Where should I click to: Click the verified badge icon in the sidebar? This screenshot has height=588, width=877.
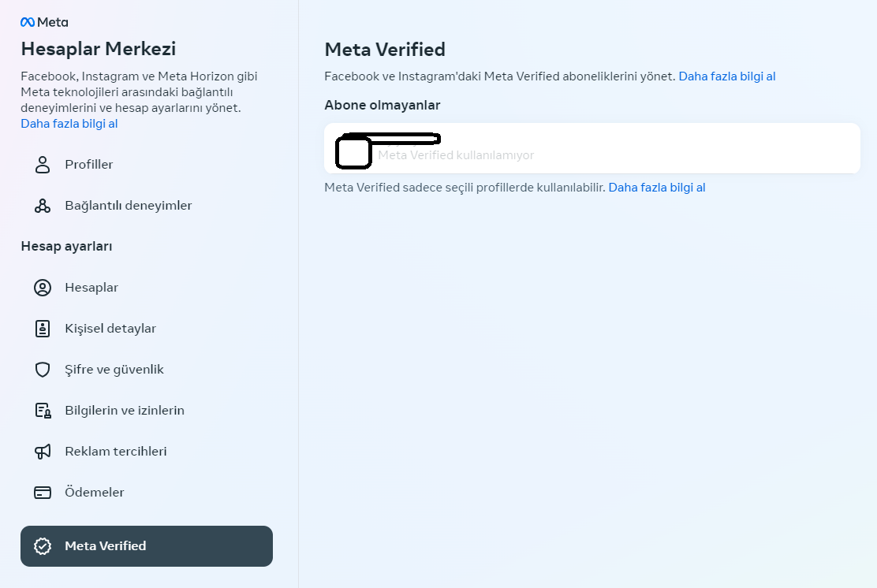click(43, 546)
